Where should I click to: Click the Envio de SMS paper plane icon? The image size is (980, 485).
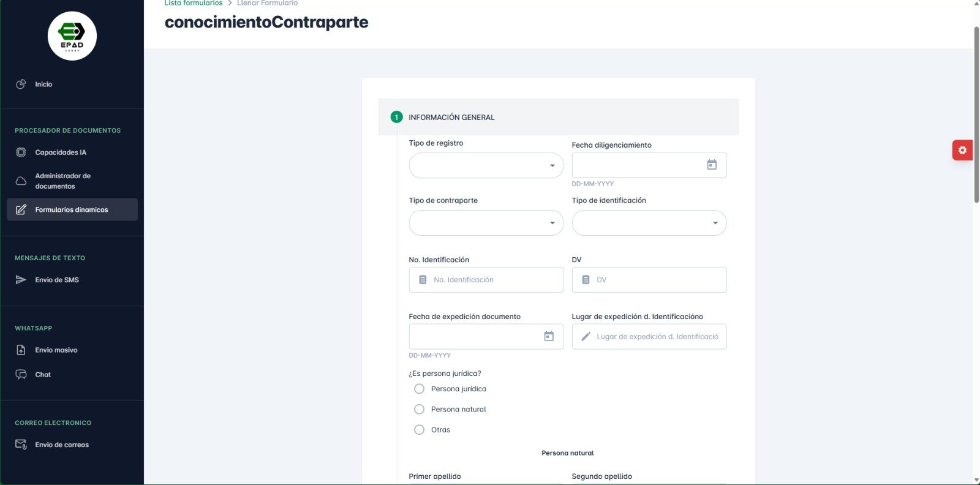[x=21, y=280]
